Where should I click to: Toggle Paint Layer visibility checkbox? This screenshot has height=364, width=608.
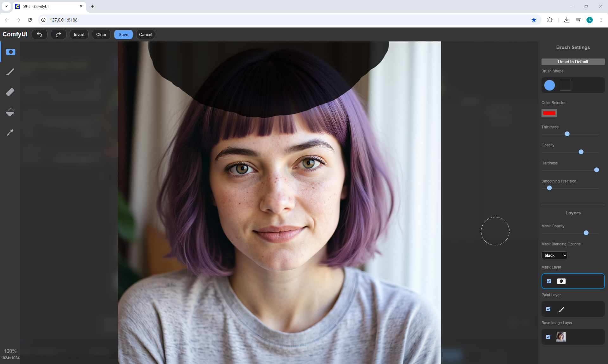click(x=548, y=309)
